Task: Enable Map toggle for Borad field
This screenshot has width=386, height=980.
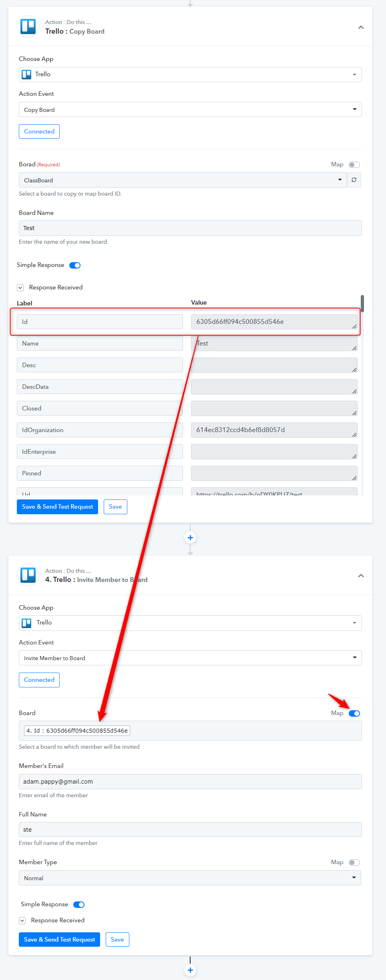Action: 354,165
